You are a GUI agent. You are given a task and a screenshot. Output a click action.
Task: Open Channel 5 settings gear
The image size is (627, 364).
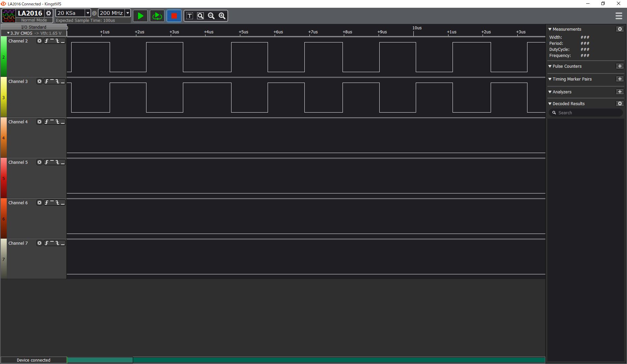coord(39,162)
